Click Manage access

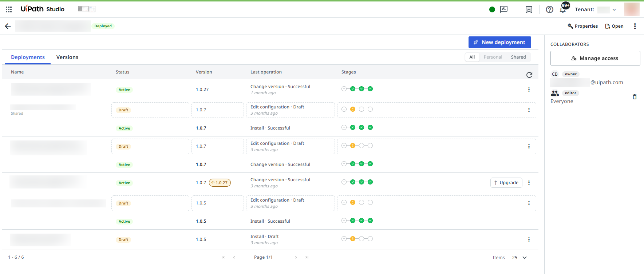click(x=595, y=58)
